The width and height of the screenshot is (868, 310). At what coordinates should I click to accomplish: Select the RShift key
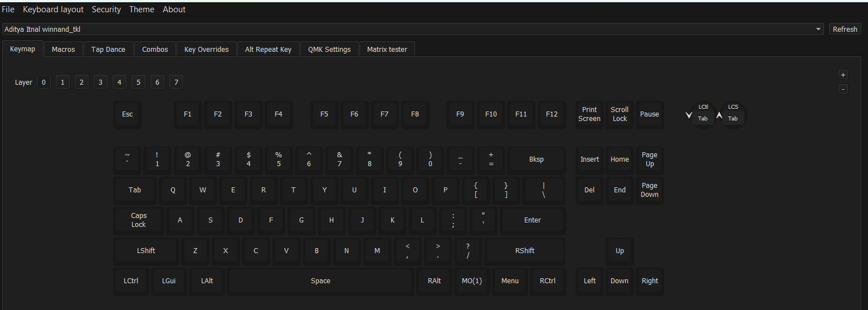[x=525, y=251]
